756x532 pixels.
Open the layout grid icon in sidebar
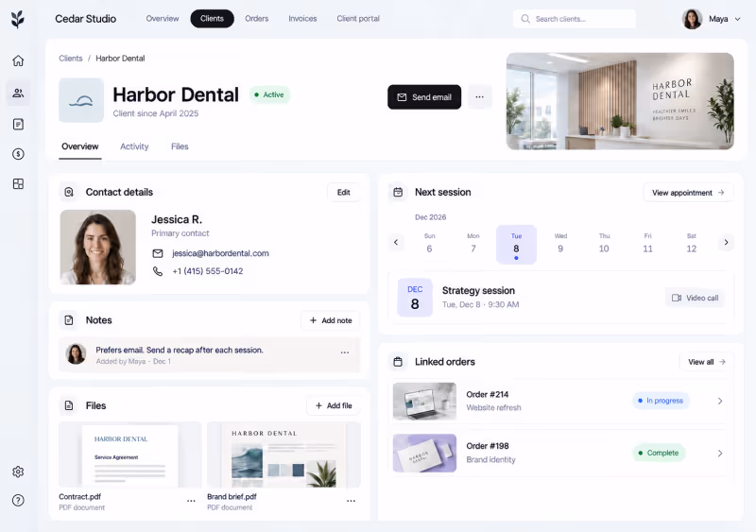(18, 183)
